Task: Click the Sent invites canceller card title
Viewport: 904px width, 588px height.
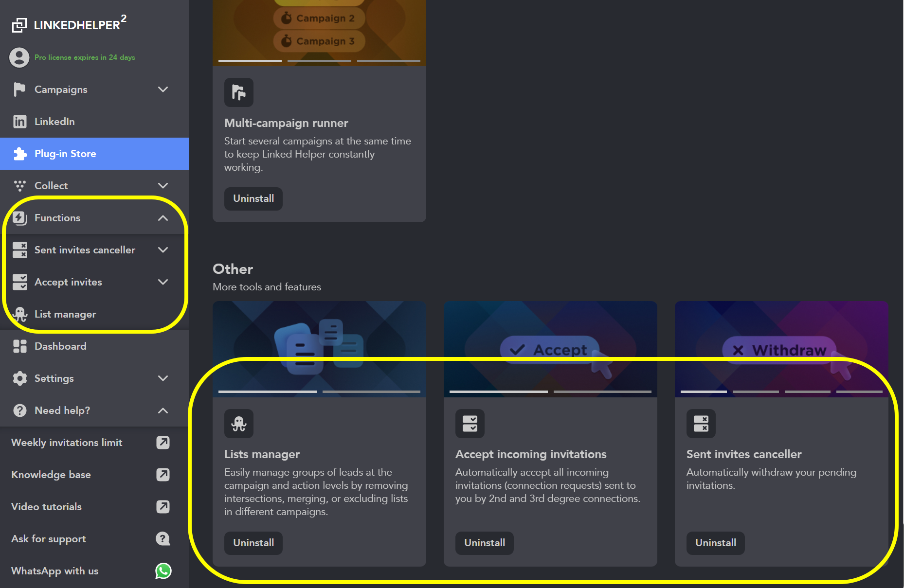Action: (x=744, y=454)
